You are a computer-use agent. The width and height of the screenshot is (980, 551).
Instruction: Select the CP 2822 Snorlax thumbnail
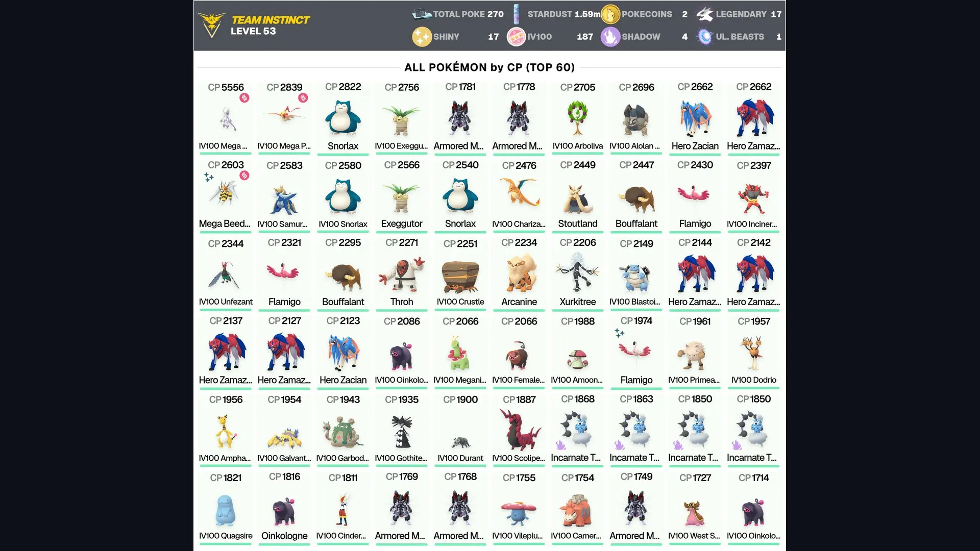(343, 118)
